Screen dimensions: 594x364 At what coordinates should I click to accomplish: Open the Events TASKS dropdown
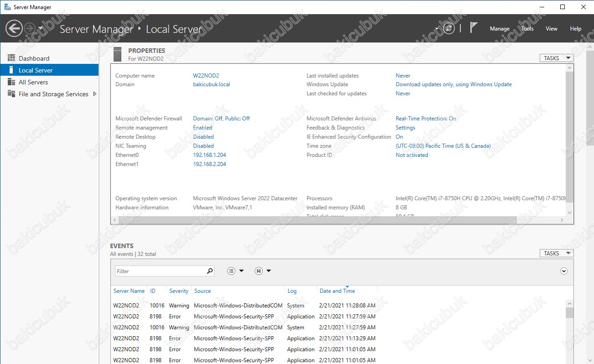point(556,253)
